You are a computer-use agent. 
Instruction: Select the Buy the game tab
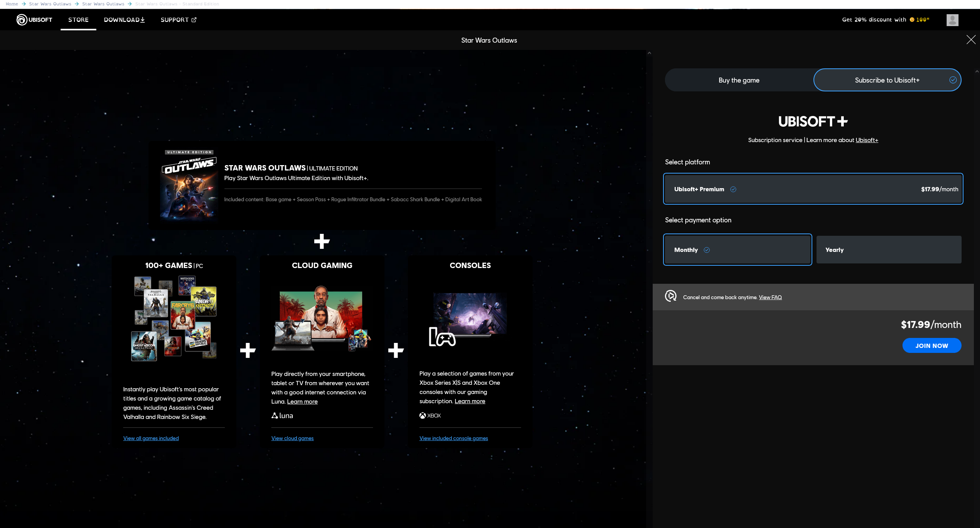(739, 80)
